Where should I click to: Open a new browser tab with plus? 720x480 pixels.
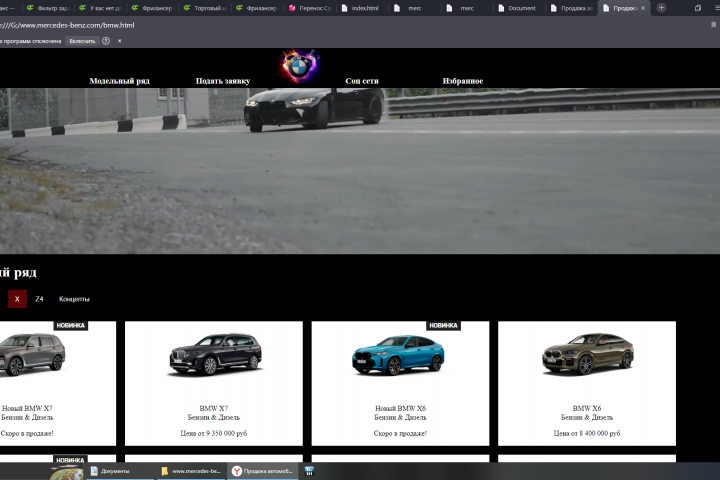click(x=661, y=8)
